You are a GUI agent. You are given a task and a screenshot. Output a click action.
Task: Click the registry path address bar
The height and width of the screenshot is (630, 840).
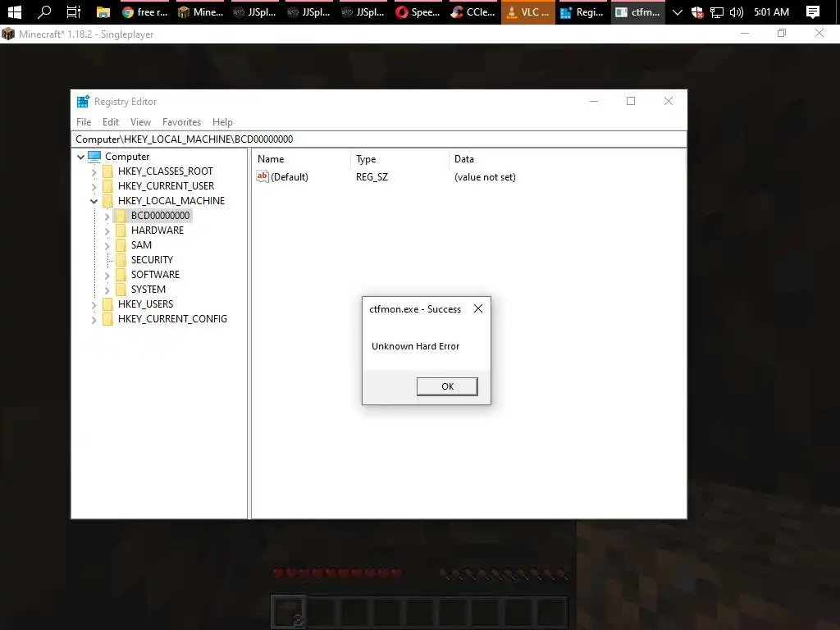click(379, 139)
